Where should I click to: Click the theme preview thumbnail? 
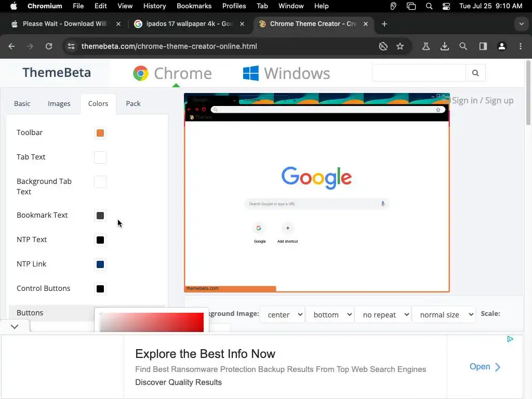316,192
